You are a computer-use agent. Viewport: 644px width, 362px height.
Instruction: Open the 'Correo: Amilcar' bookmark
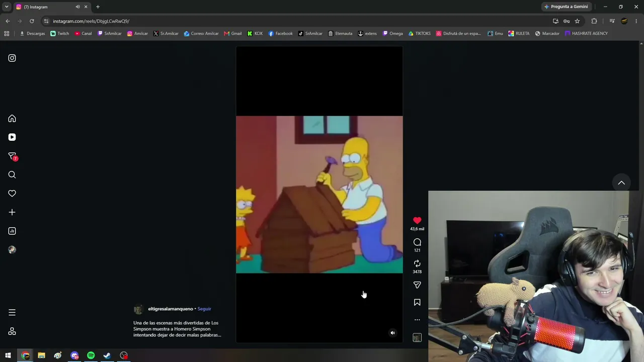click(x=201, y=34)
